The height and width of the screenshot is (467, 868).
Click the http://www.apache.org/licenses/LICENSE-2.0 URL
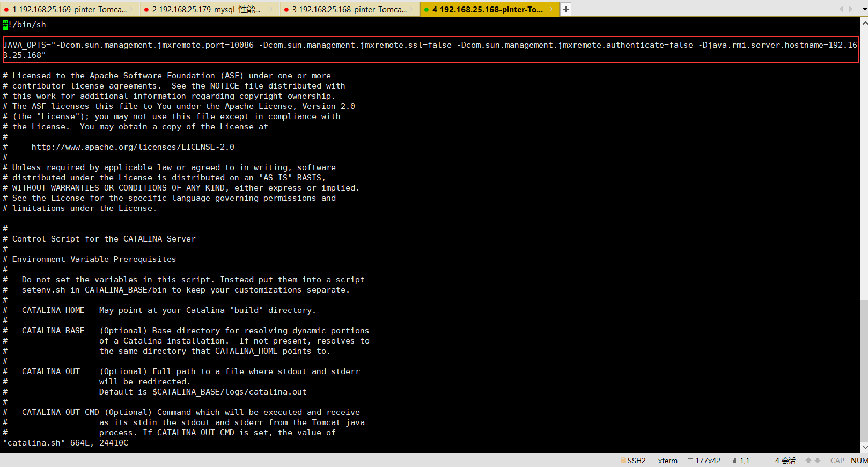133,147
